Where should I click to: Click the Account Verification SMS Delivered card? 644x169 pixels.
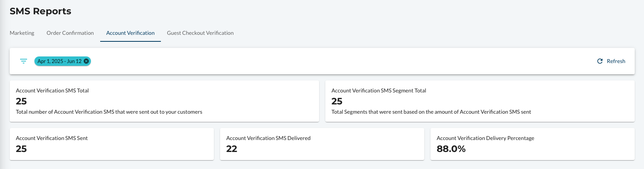322,144
